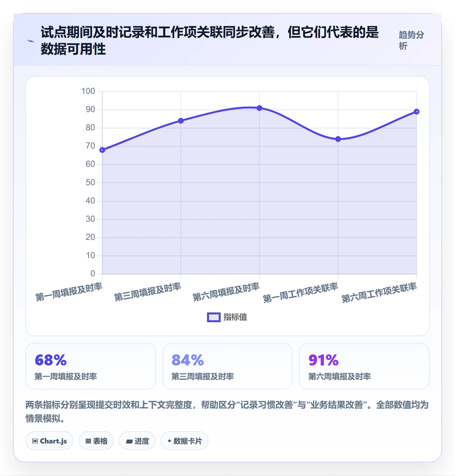Click the lightning bolt icon beside the title
The height and width of the screenshot is (476, 455).
[x=31, y=41]
